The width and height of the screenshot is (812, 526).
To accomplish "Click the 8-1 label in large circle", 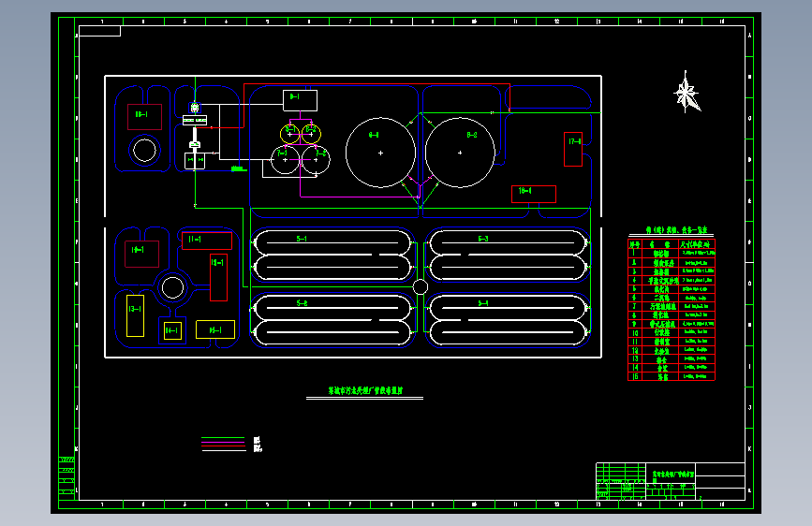I will (374, 135).
